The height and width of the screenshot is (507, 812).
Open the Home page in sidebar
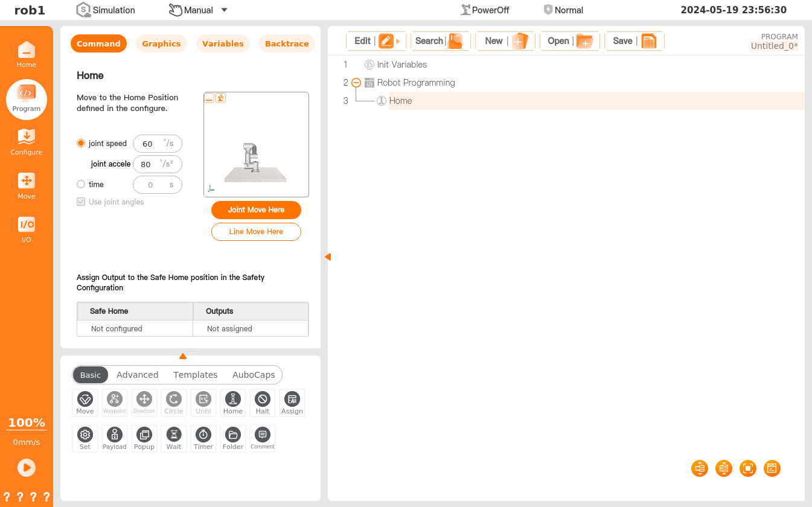point(26,54)
